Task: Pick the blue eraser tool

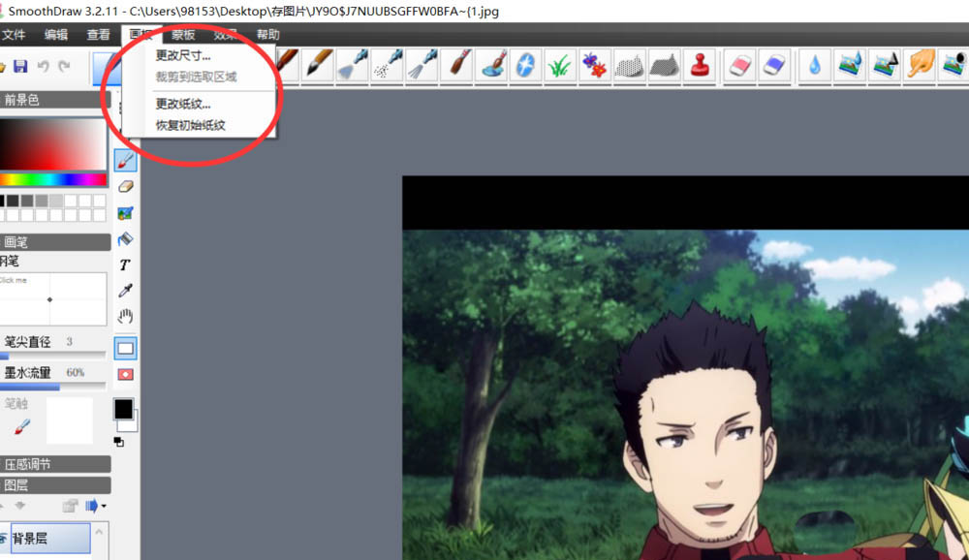Action: [x=774, y=64]
